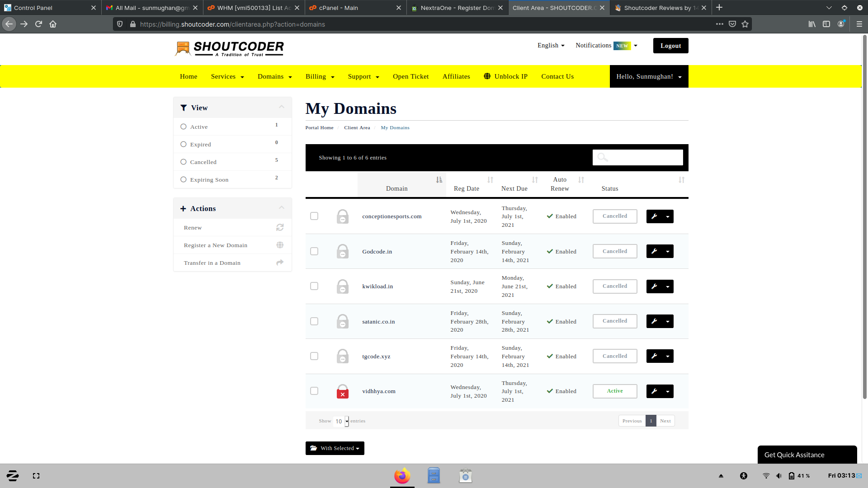Check the box for kwikload.in
The width and height of the screenshot is (868, 488).
pos(314,286)
